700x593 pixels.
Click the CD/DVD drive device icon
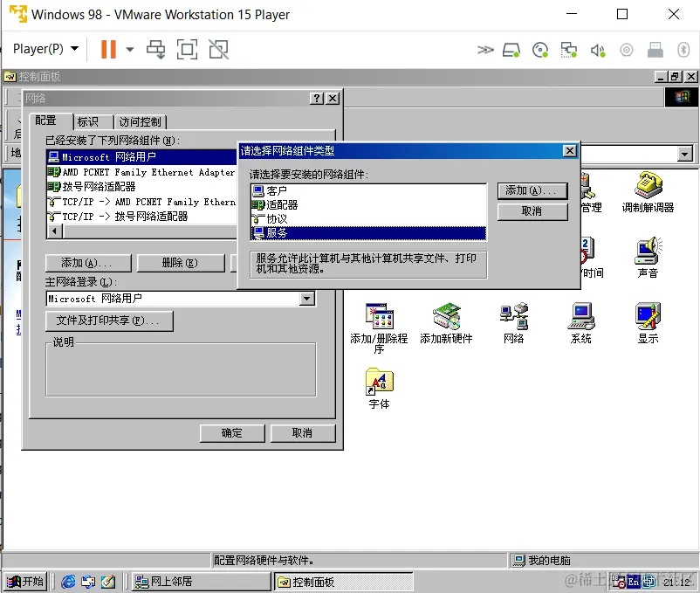click(x=540, y=50)
